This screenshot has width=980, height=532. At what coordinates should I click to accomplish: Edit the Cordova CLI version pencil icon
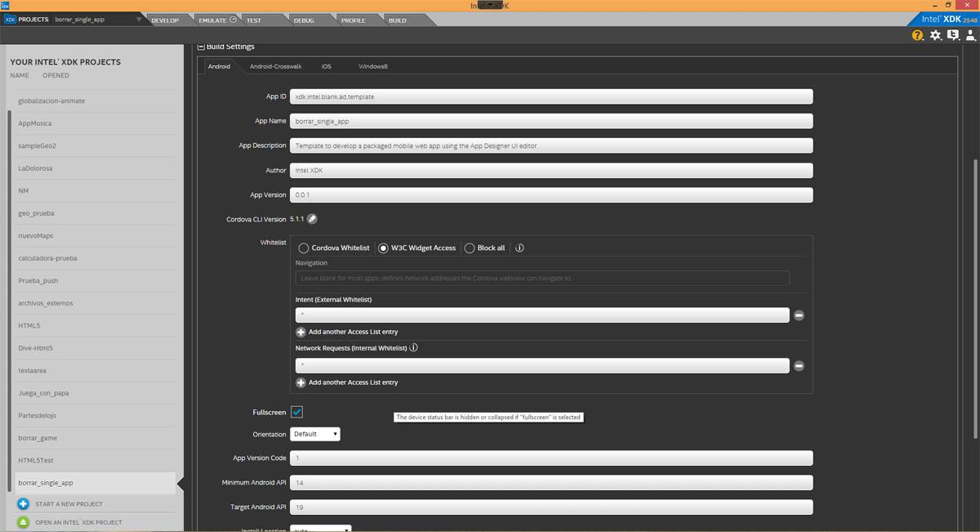312,219
